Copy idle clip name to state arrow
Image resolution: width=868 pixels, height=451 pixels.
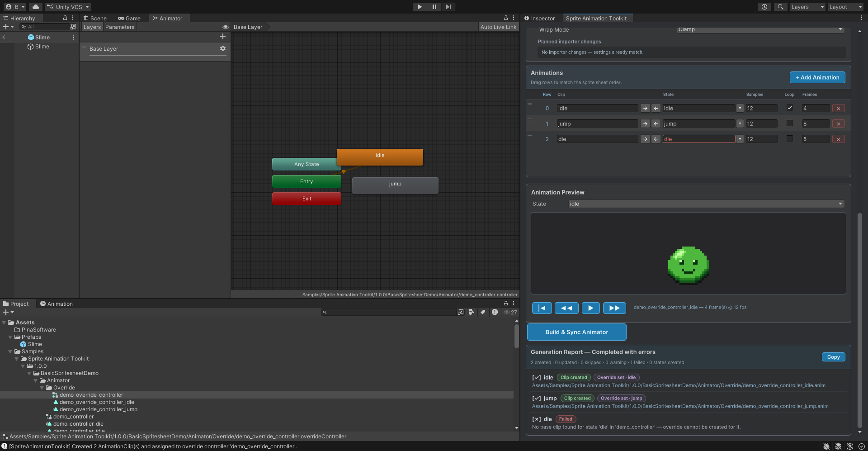[x=645, y=109]
